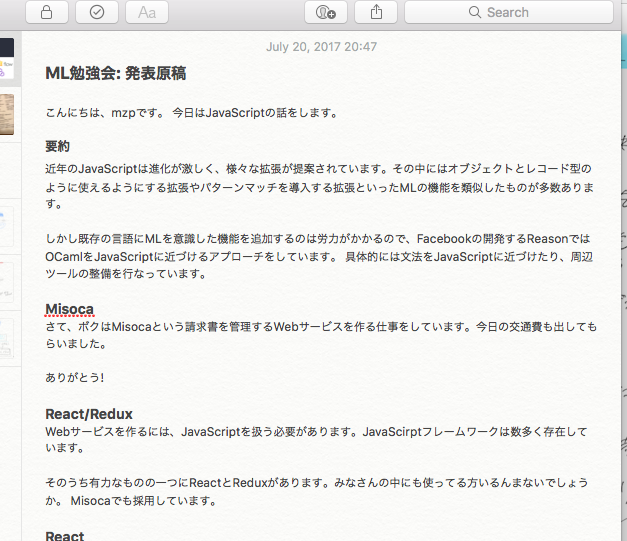Add a checklist with the checkmark button
627x541 pixels.
pos(97,12)
